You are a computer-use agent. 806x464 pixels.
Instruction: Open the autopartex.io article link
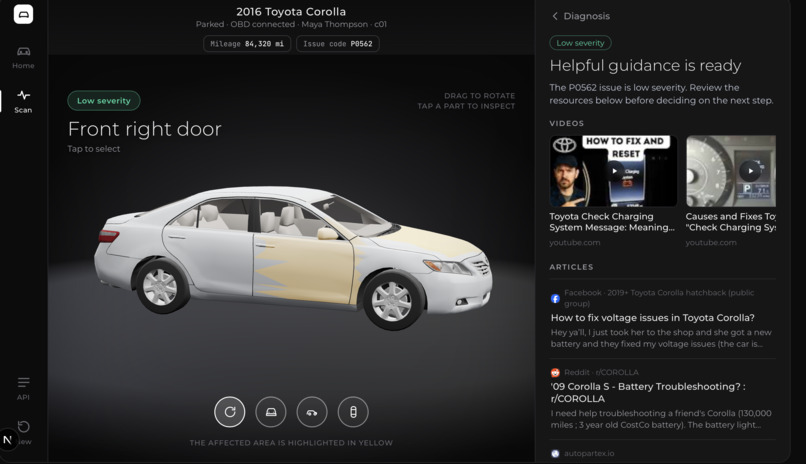(589, 453)
